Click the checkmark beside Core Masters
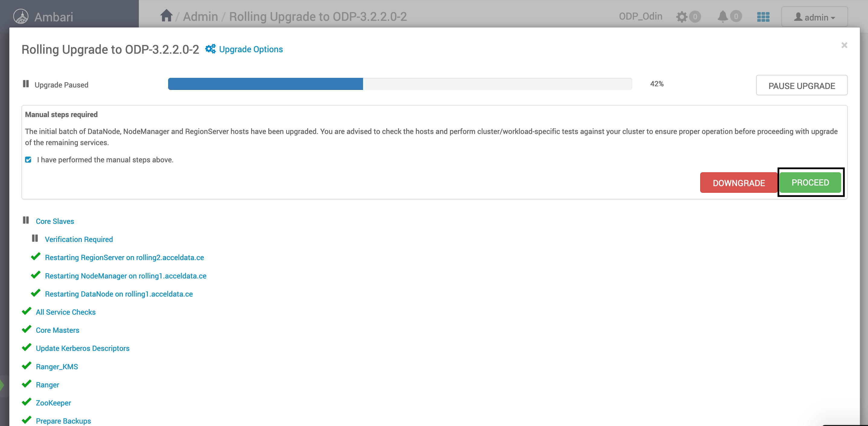Screen dimensions: 868x426 [26, 329]
